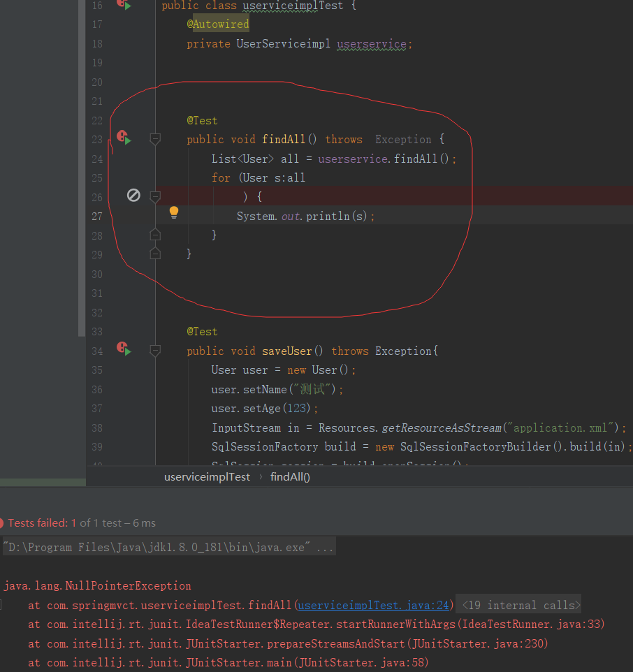Run the userviceimplTest class gutter icon
633x672 pixels.
[124, 4]
